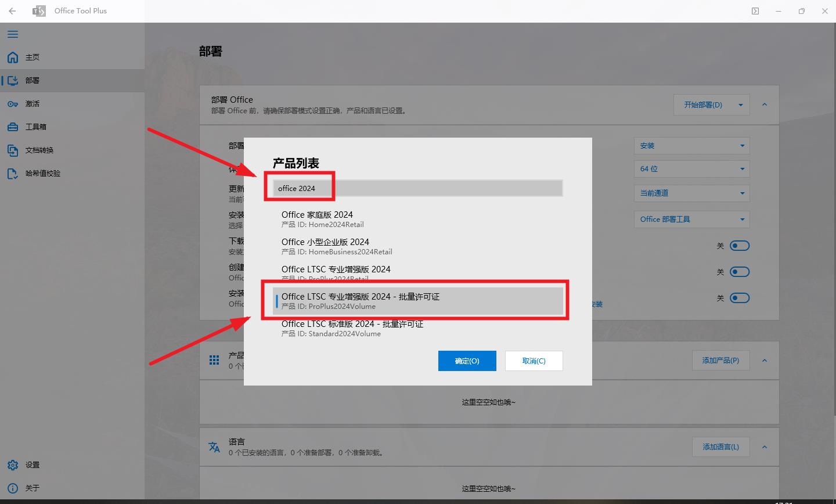Open the 关于 (About) page

tap(32, 488)
